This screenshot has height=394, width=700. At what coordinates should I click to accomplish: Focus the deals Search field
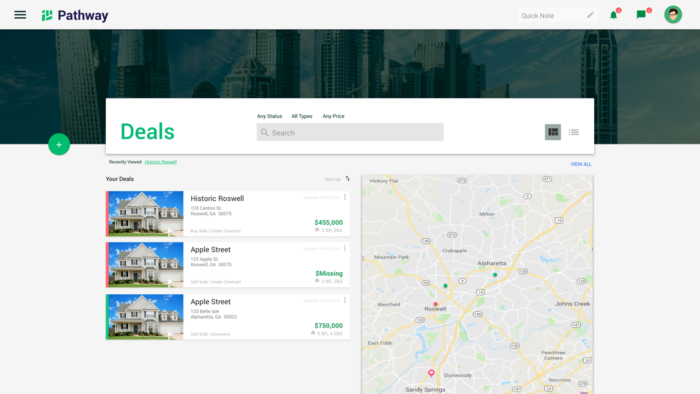pos(350,133)
